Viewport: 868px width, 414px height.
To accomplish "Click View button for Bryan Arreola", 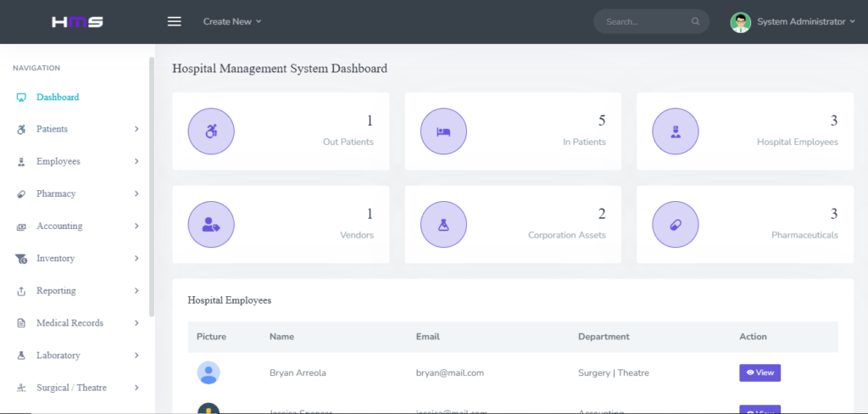I will click(x=759, y=372).
